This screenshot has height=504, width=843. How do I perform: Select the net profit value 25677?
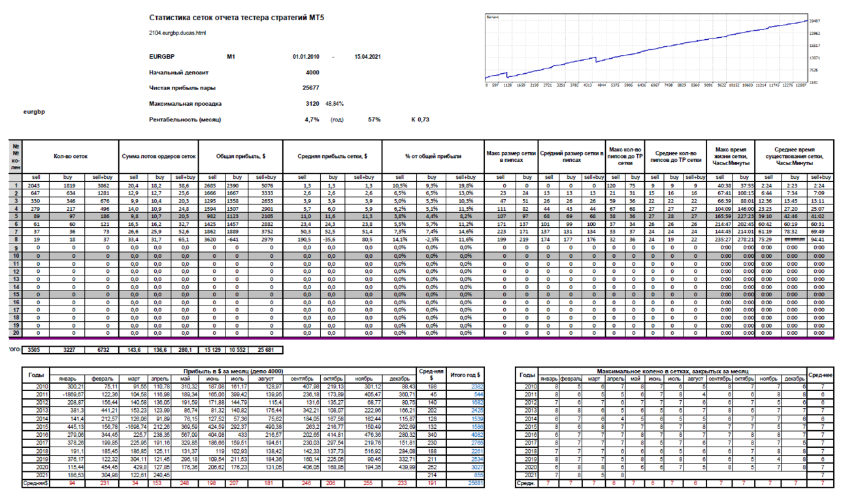[x=311, y=87]
